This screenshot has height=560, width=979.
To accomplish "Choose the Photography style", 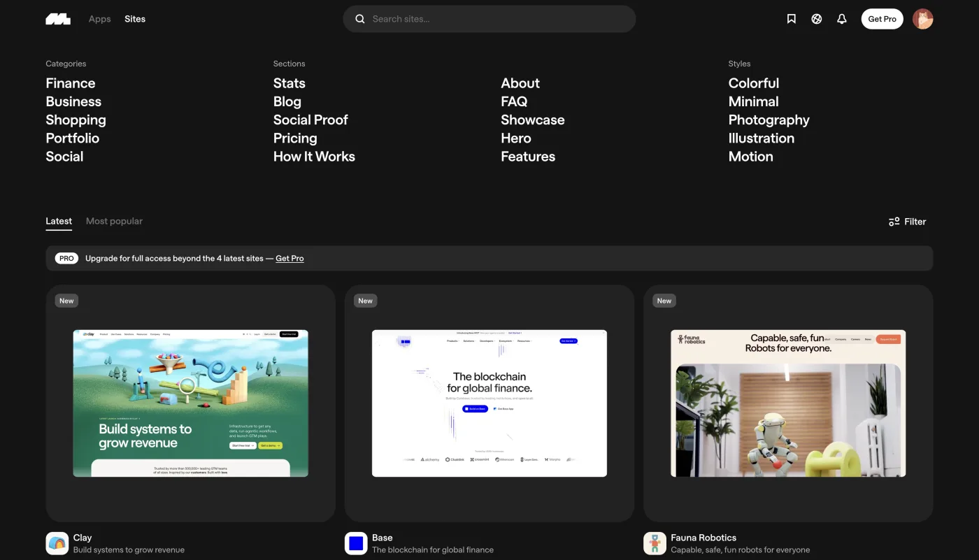I will (769, 120).
